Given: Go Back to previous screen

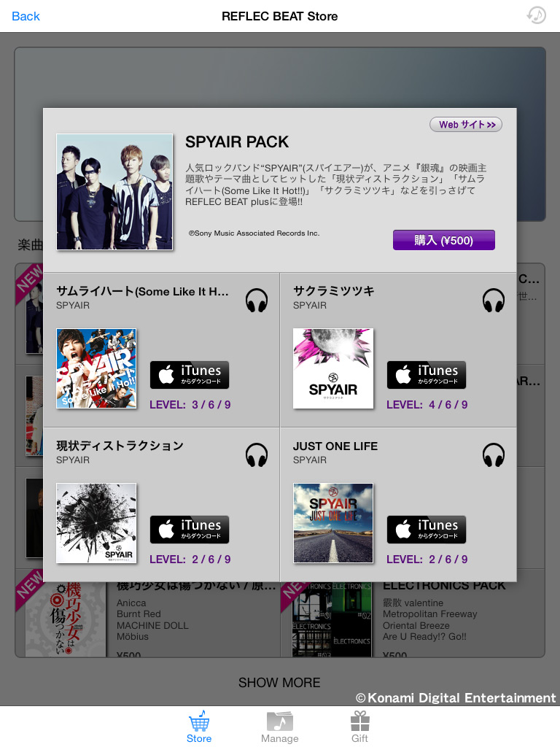Looking at the screenshot, I should tap(26, 16).
